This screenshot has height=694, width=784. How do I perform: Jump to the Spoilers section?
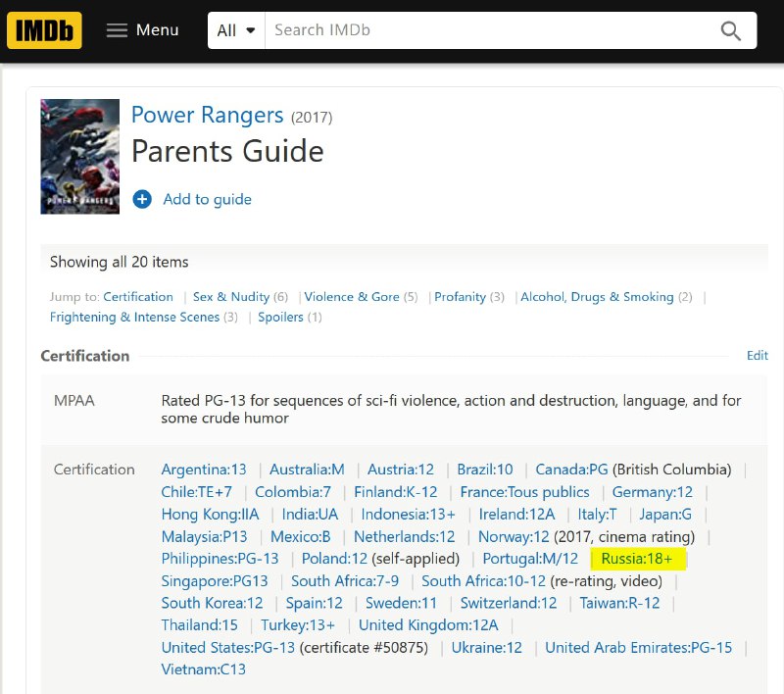coord(280,317)
